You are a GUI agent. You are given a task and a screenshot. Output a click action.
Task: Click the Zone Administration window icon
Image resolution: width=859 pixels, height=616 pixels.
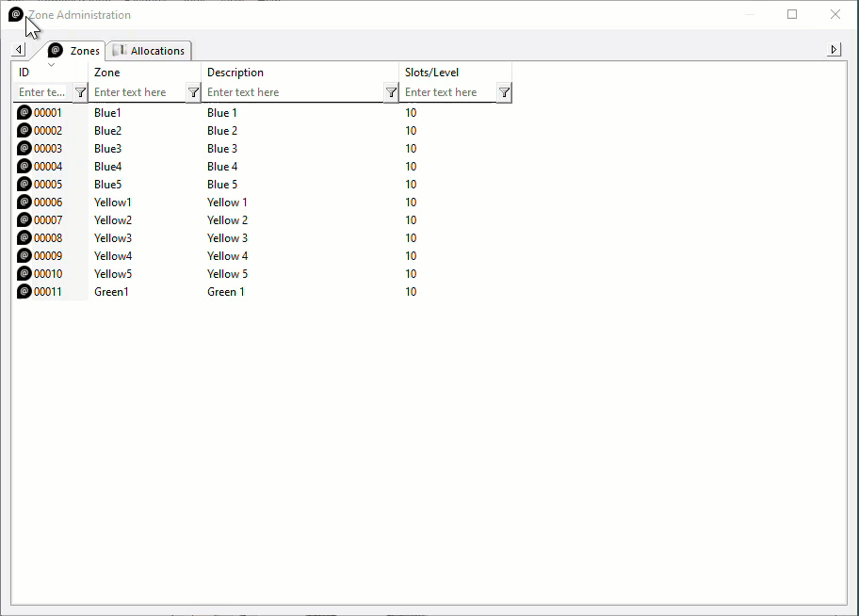tap(16, 14)
